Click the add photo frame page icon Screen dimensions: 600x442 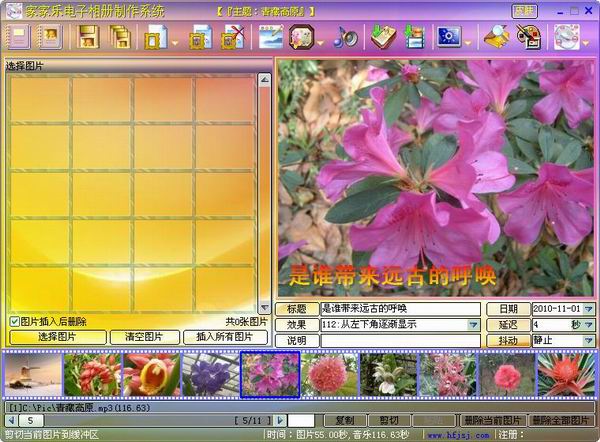[156, 37]
